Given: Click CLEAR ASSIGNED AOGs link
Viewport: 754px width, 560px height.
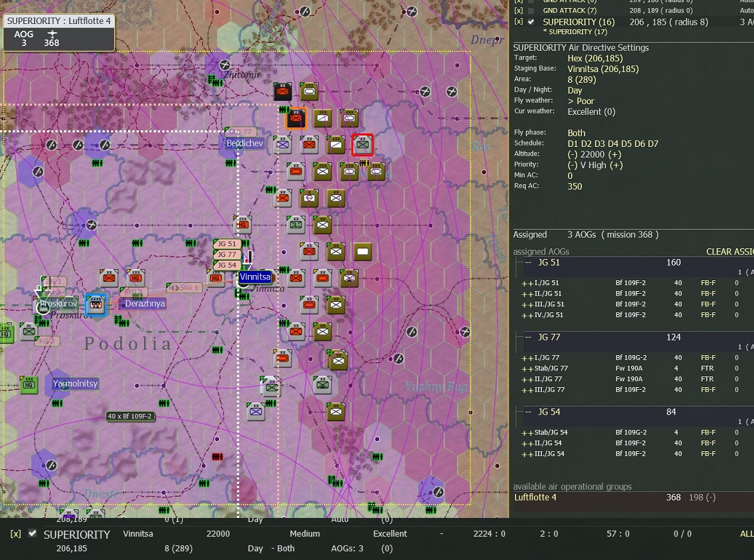Looking at the screenshot, I should click(x=729, y=252).
